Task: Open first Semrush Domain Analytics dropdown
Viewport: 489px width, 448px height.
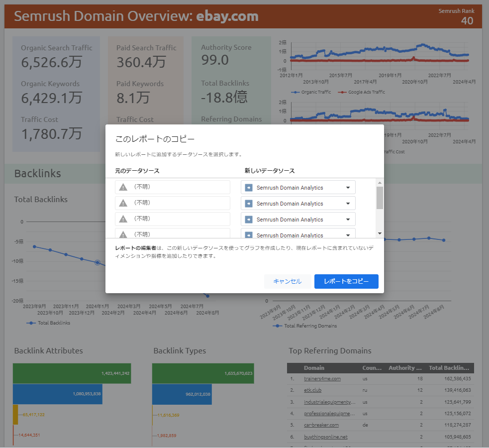Action: tap(298, 188)
